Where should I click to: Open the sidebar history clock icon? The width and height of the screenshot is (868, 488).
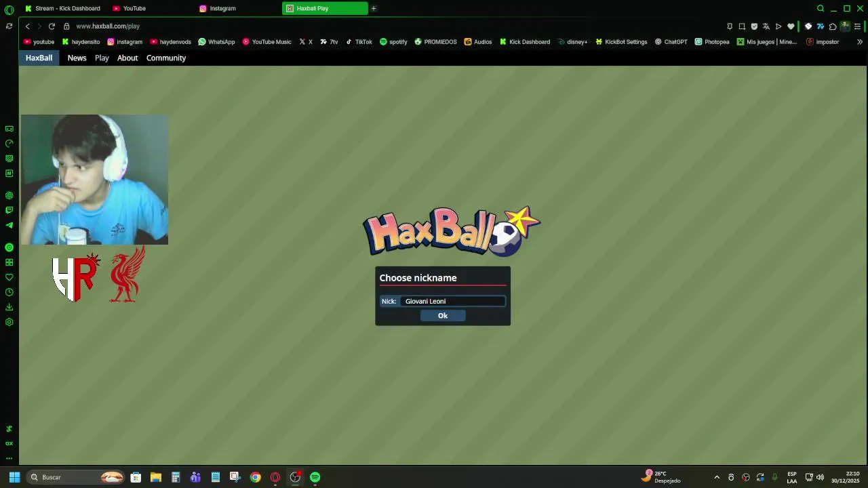click(x=9, y=292)
